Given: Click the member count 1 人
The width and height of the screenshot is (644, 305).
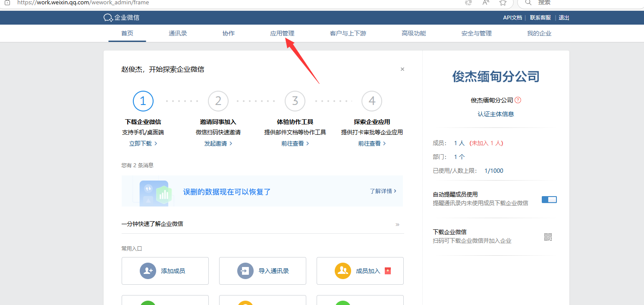Looking at the screenshot, I should click(x=459, y=143).
